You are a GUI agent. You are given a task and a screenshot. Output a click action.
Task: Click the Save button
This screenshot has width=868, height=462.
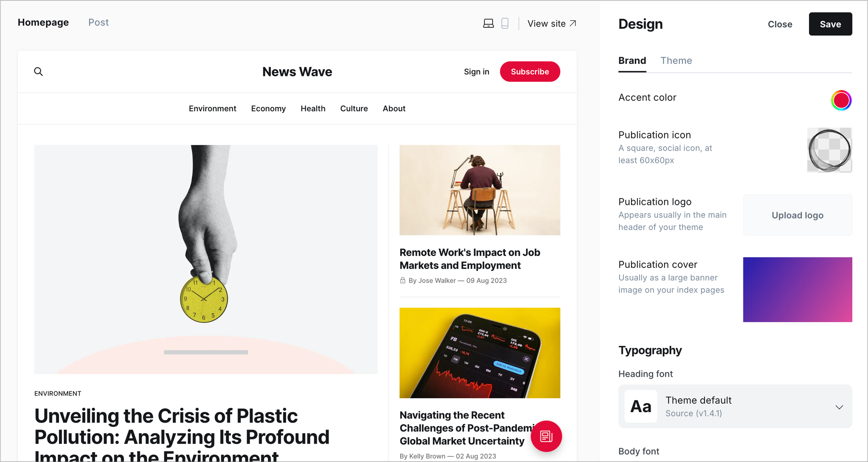(830, 24)
